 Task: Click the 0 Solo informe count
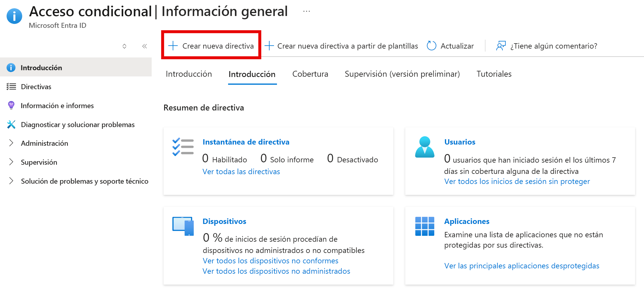(287, 158)
